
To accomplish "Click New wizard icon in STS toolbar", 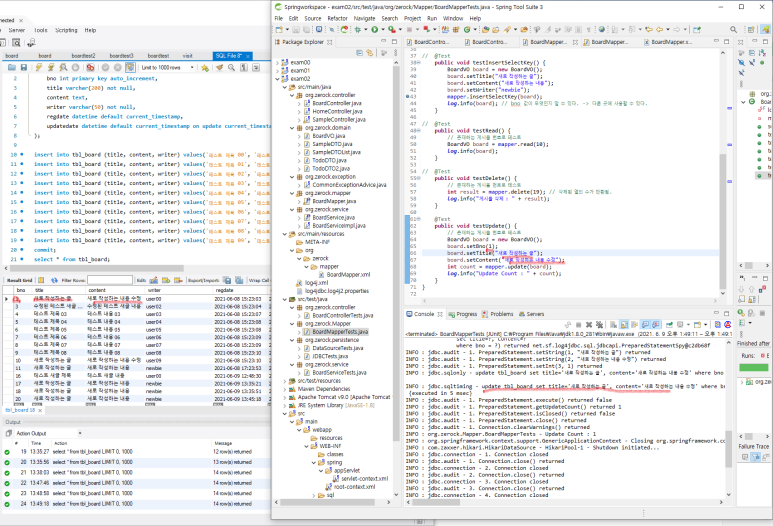I will coord(279,30).
